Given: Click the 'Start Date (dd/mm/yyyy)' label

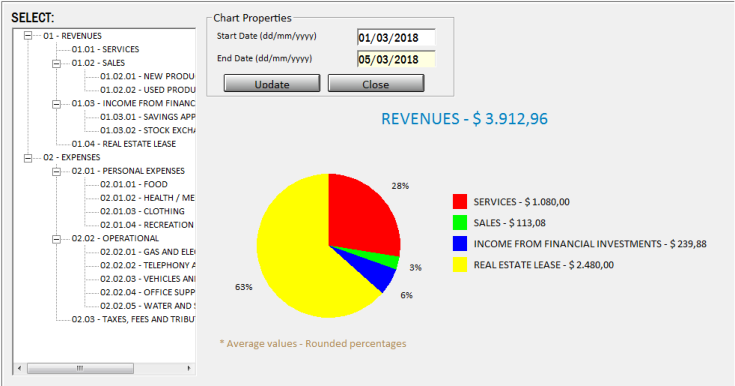Looking at the screenshot, I should [x=266, y=36].
